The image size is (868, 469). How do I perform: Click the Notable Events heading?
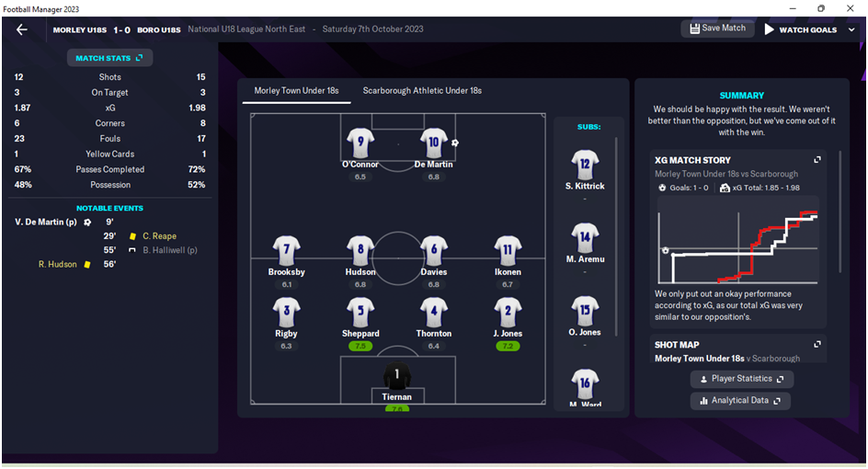(109, 208)
